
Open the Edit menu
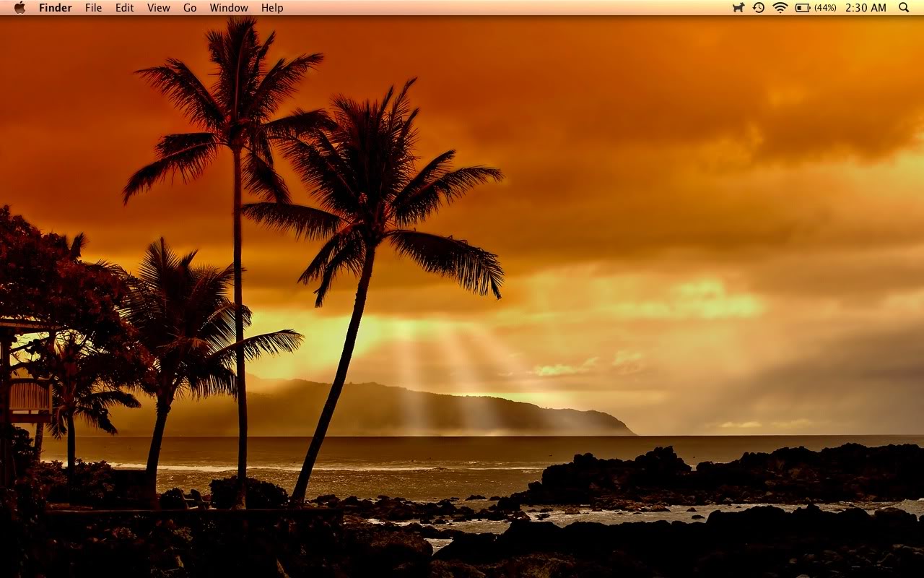[x=124, y=8]
